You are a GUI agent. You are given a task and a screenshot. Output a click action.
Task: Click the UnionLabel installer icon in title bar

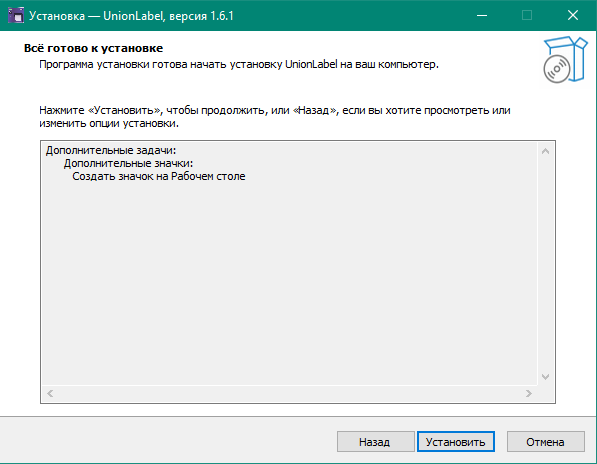[16, 15]
